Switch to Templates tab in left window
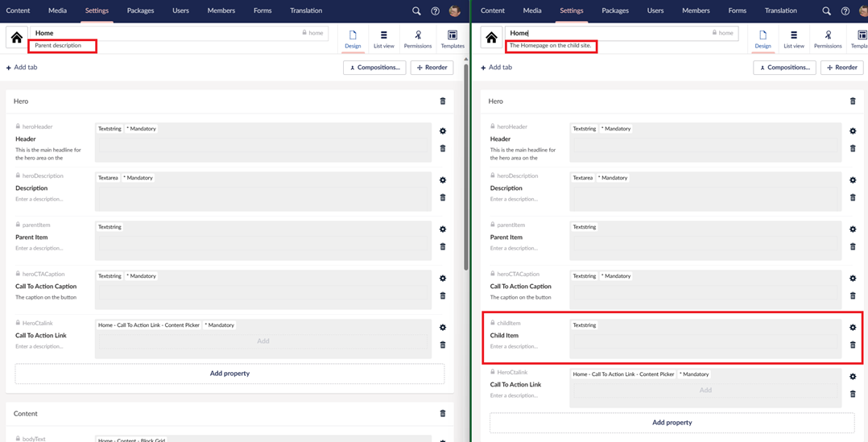 453,39
